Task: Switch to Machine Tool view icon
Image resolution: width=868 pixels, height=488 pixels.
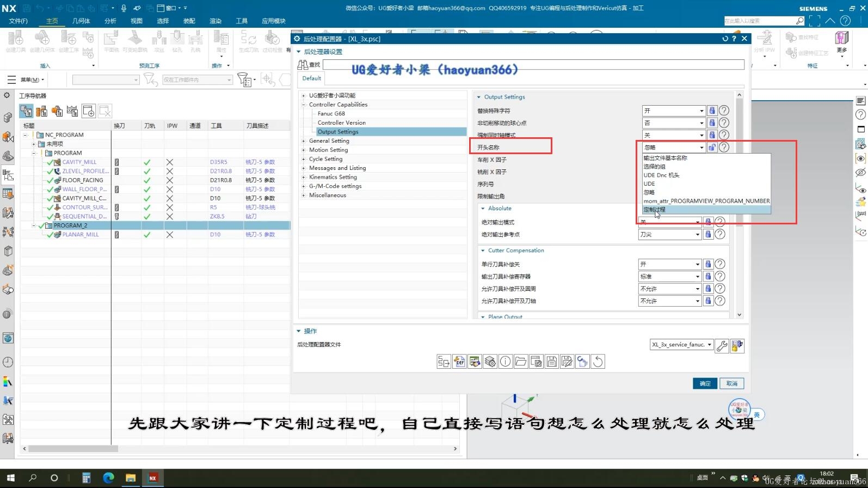Action: 41,111
